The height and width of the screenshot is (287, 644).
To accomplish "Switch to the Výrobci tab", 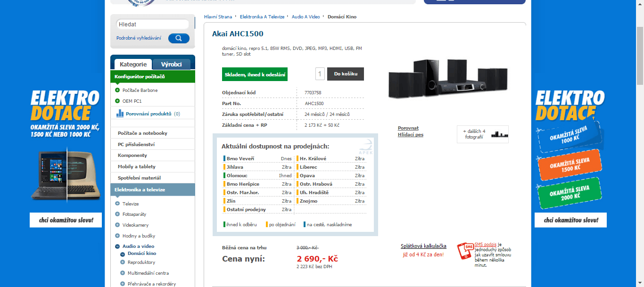I will tap(172, 64).
